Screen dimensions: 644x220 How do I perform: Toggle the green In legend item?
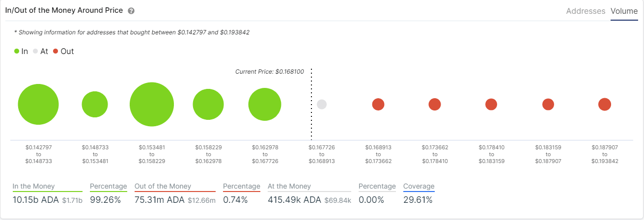tap(21, 51)
